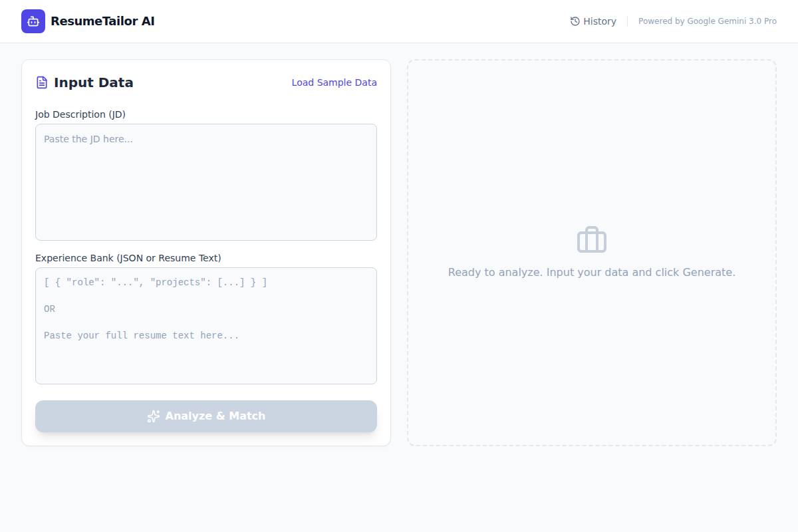Viewport: 798px width, 532px height.
Task: Click Powered by Google Gemini 3.0 Pro
Action: [x=707, y=21]
